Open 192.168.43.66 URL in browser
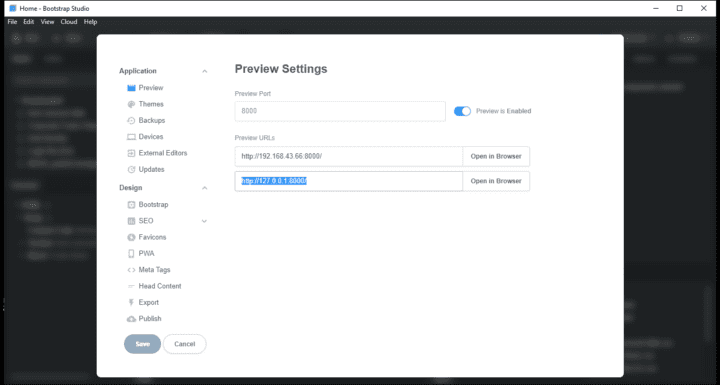This screenshot has height=385, width=720. pos(496,156)
